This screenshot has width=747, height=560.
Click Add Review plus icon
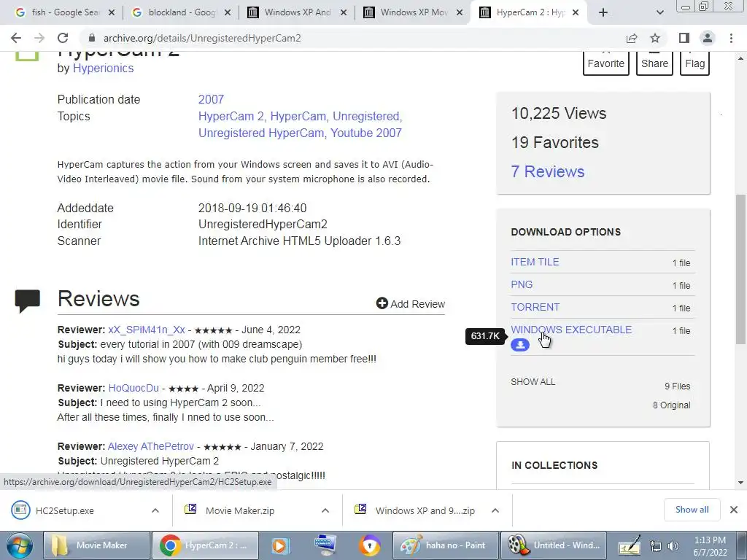[382, 303]
